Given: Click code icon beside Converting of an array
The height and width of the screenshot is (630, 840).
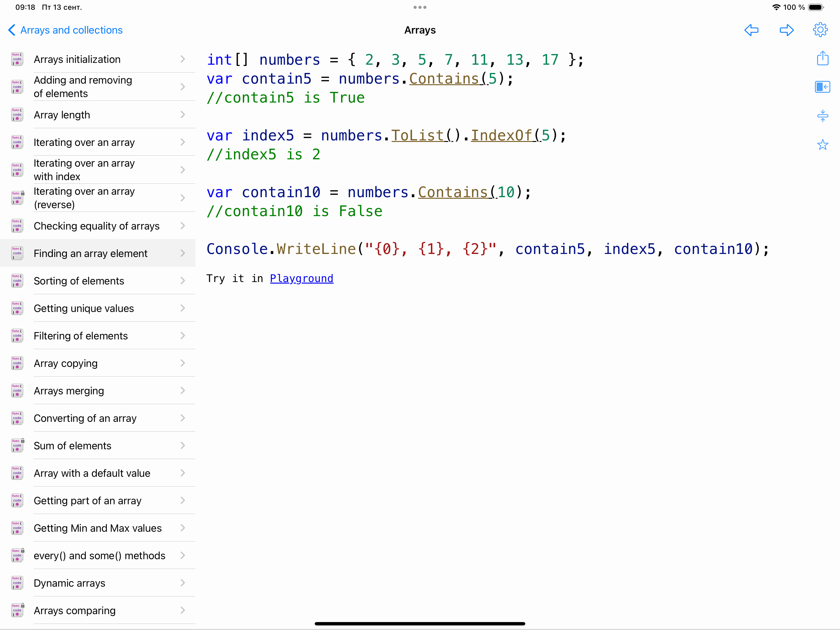Looking at the screenshot, I should (x=17, y=418).
